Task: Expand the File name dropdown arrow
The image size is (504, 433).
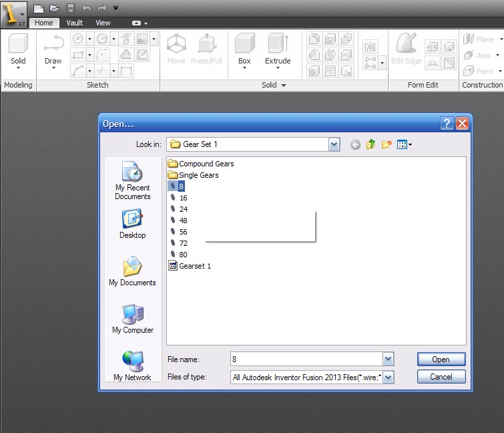Action: [388, 359]
